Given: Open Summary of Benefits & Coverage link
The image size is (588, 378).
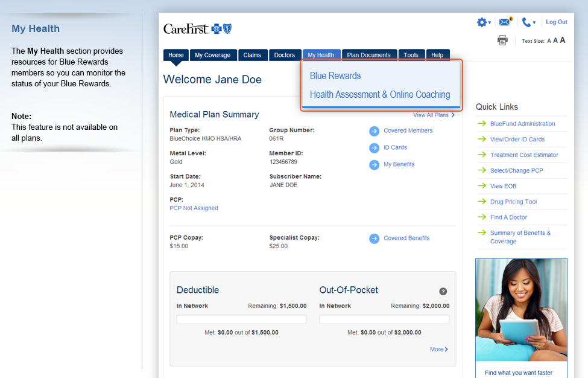Looking at the screenshot, I should click(520, 237).
